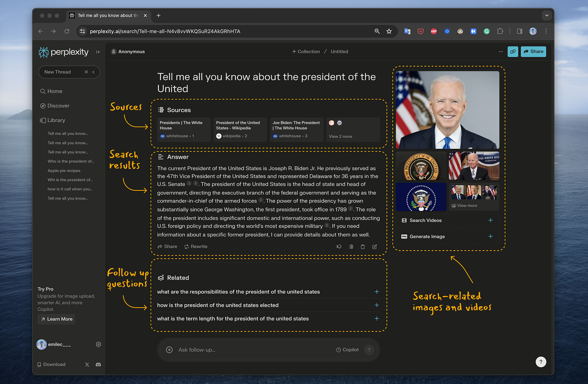588x384 pixels.
Task: Toggle Chrome side panel
Action: pyautogui.click(x=520, y=31)
